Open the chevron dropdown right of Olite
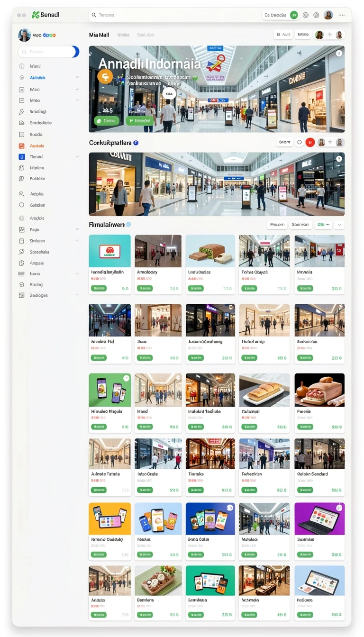 tap(339, 225)
